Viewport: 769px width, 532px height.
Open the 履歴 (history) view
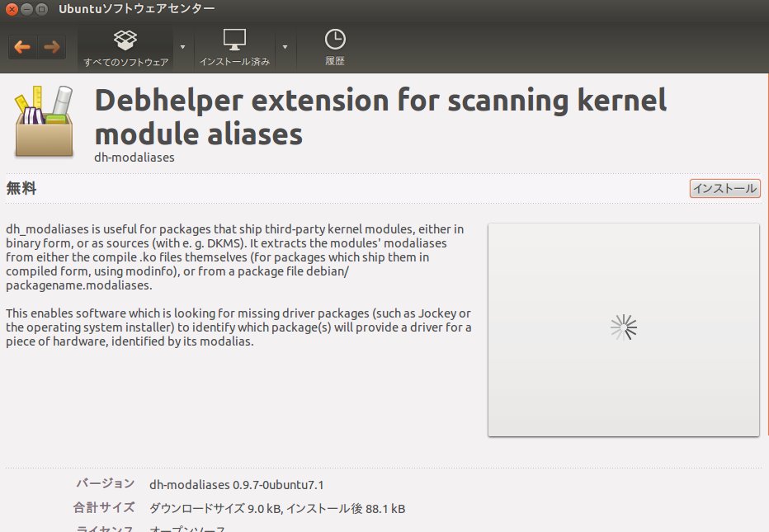point(335,48)
